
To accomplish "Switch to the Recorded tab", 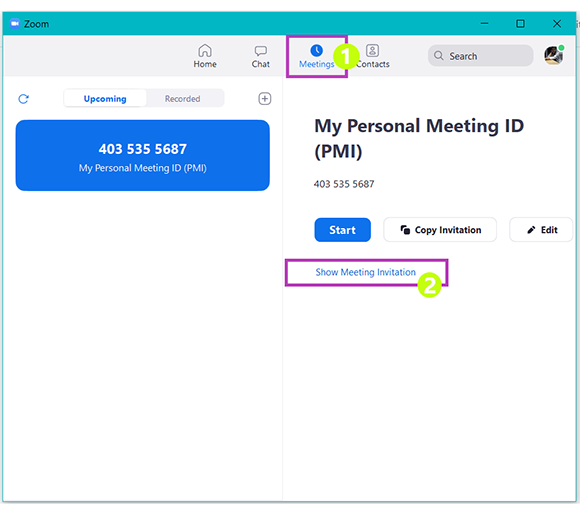I will click(182, 99).
